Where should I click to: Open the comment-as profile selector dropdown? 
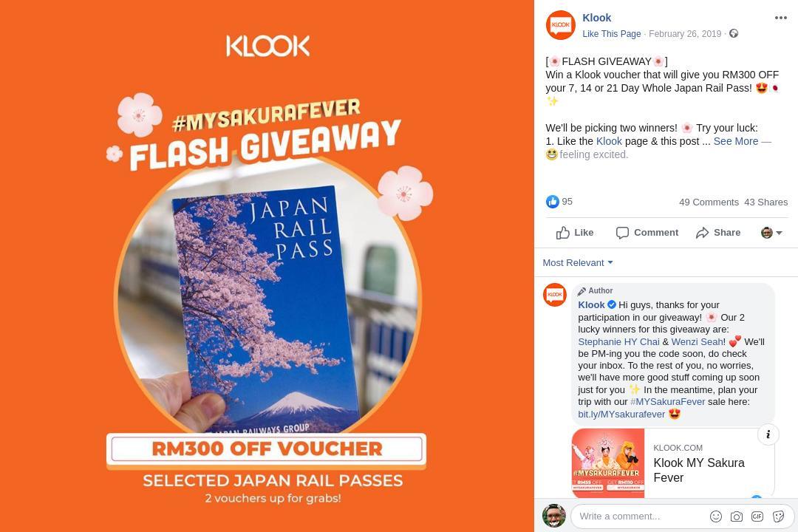click(x=771, y=233)
